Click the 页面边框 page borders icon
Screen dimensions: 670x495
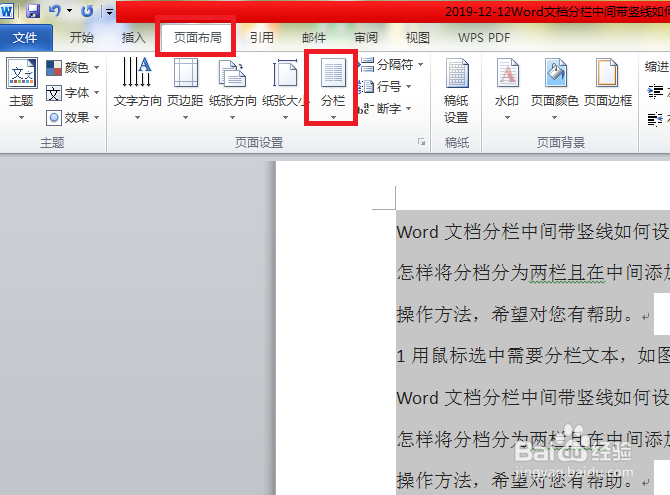click(607, 73)
